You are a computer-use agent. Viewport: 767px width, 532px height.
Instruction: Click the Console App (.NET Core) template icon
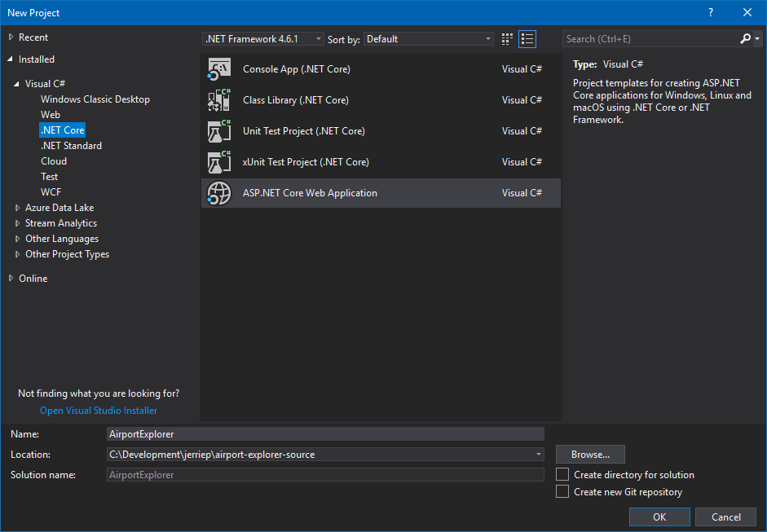[219, 69]
